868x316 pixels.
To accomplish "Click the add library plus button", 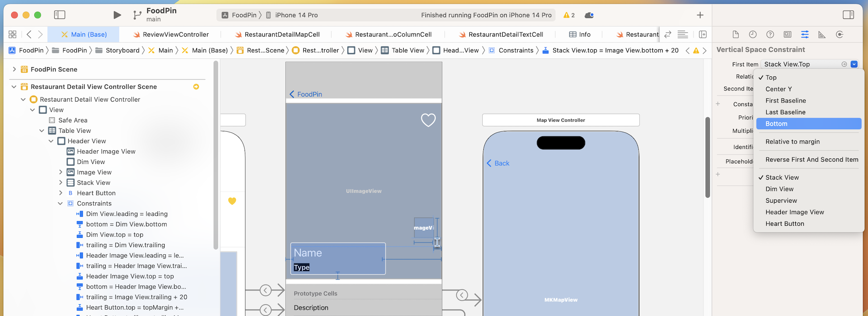I will coord(700,15).
